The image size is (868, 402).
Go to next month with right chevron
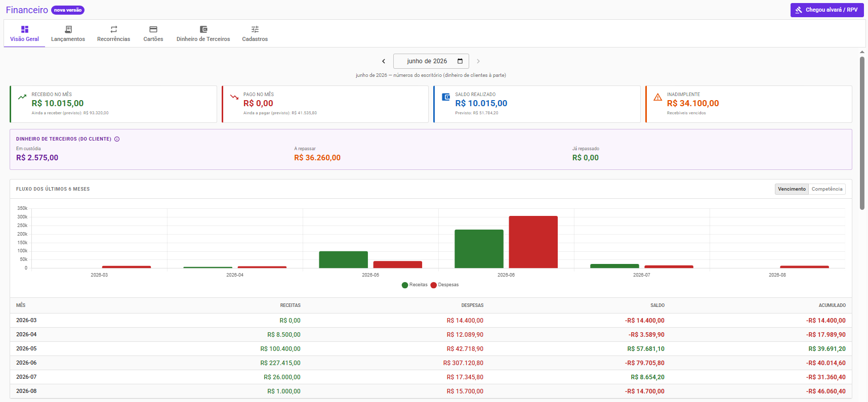pos(478,61)
